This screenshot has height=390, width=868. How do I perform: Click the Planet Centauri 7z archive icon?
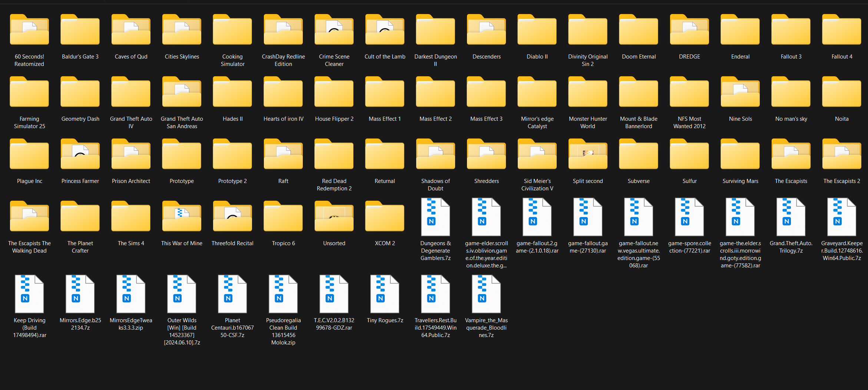coord(232,294)
